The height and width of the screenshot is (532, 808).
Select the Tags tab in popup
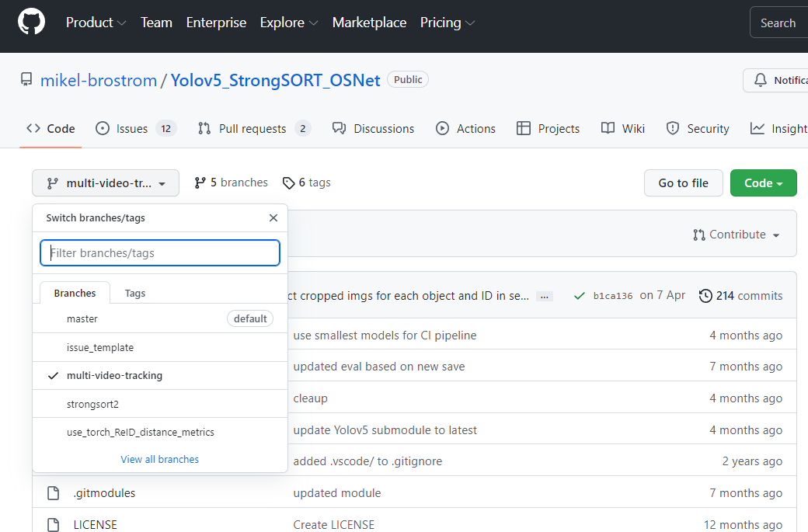pyautogui.click(x=135, y=293)
